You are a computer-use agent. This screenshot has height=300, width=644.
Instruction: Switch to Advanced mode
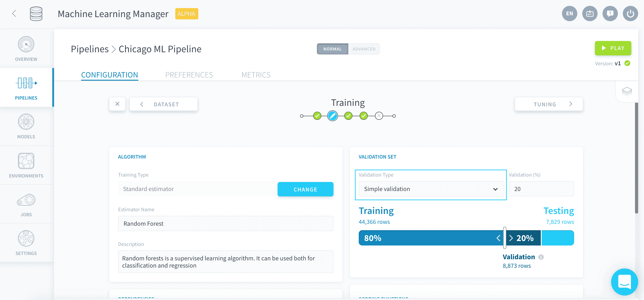click(x=364, y=49)
